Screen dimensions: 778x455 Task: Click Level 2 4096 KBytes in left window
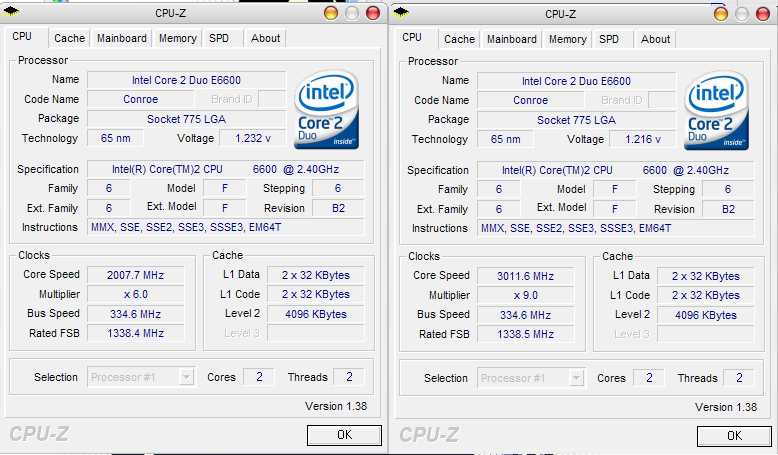pos(316,314)
